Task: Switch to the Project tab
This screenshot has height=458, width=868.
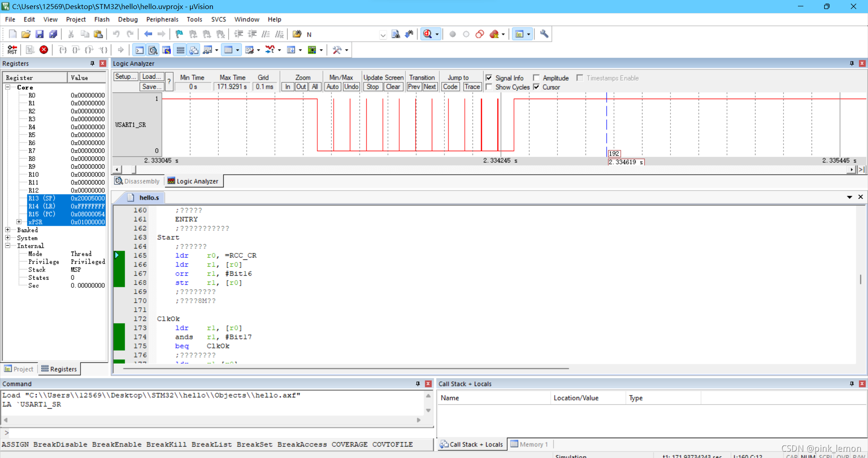Action: tap(19, 369)
